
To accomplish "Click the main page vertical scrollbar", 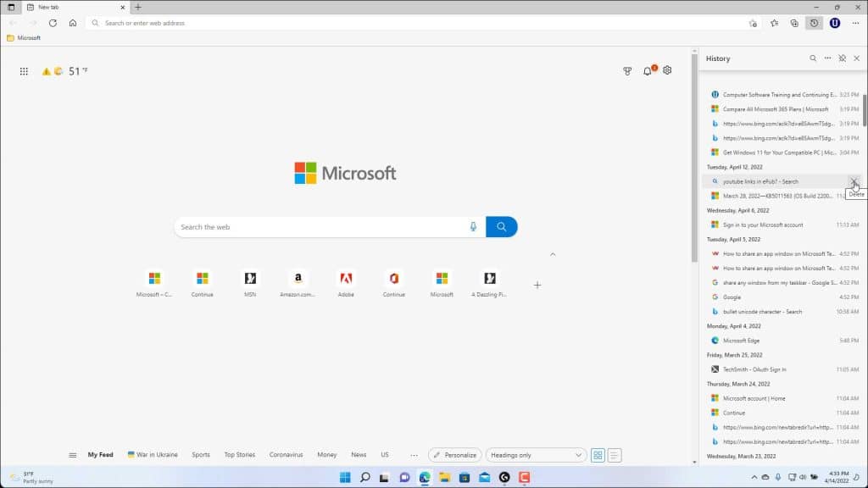I will click(694, 158).
